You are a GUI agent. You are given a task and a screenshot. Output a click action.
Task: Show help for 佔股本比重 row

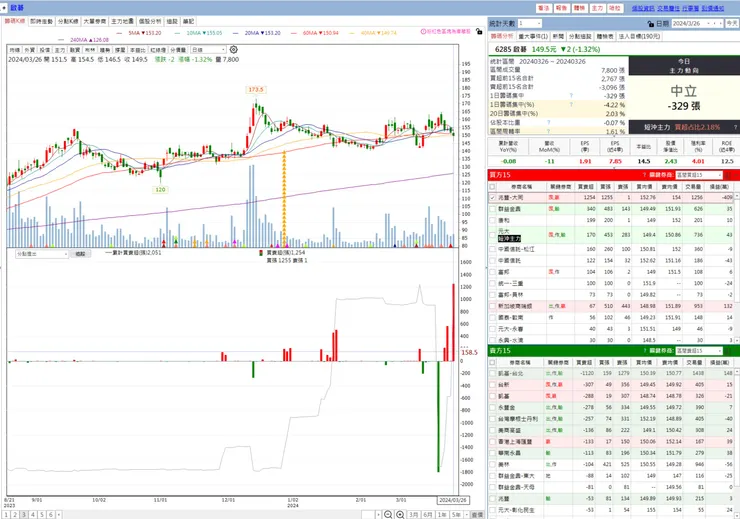[x=548, y=123]
